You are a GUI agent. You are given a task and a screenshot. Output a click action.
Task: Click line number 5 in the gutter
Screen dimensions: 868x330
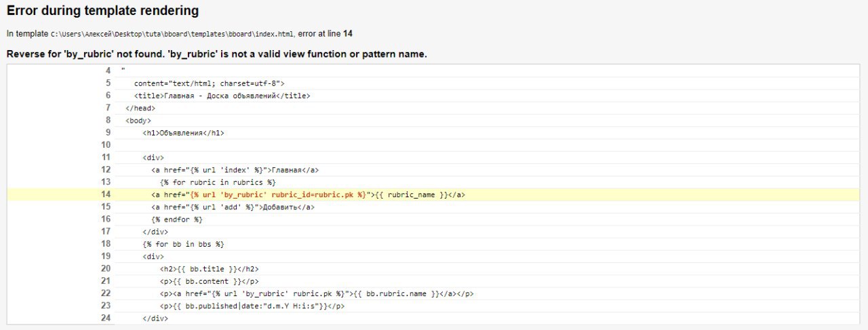[x=108, y=83]
